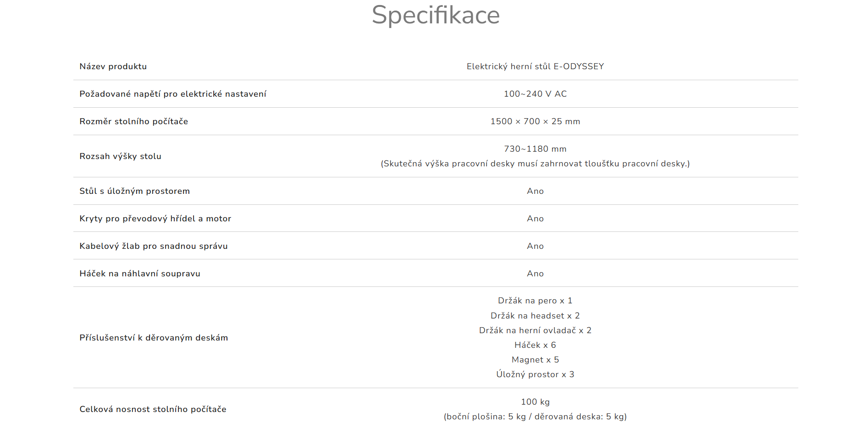Image resolution: width=868 pixels, height=423 pixels.
Task: Click the Stůl s úložným prostorem label
Action: (x=134, y=191)
